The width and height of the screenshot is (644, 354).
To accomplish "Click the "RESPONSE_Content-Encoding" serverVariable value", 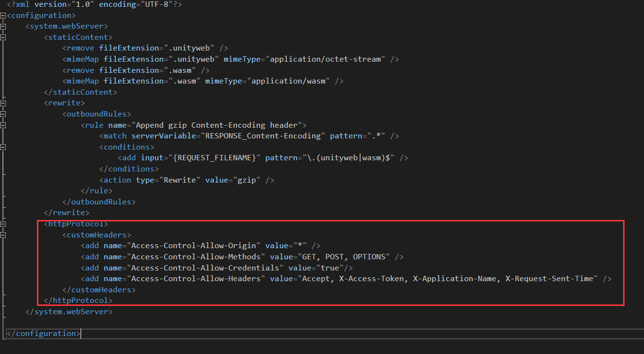I will 262,136.
